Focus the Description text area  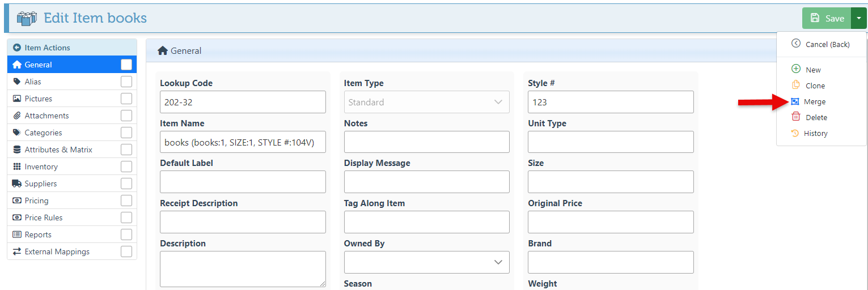(243, 268)
